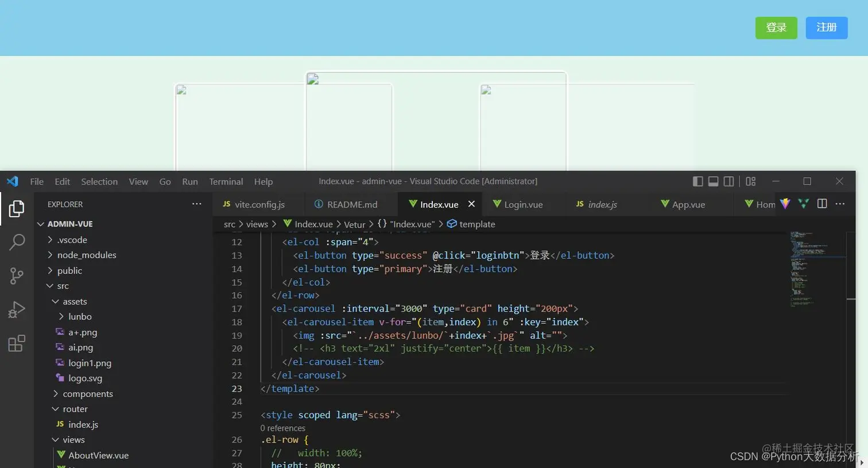Click the views breadcrumb segment
The width and height of the screenshot is (868, 468).
[x=257, y=224]
